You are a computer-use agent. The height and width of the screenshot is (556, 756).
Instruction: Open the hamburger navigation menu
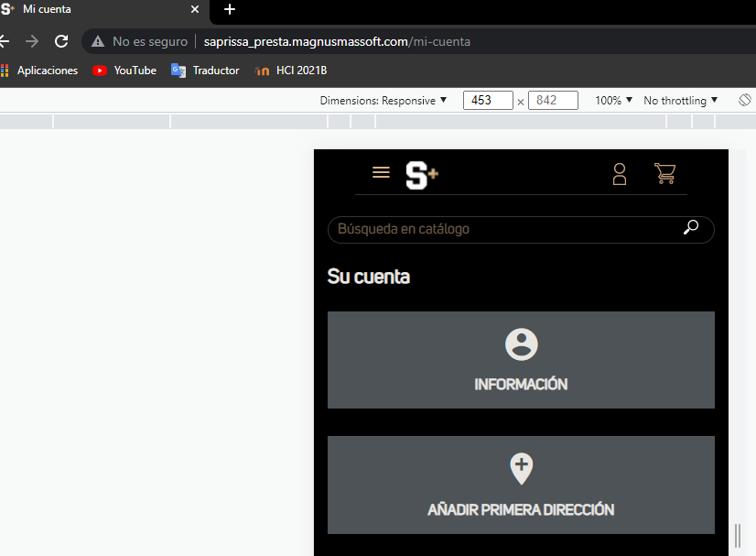coord(381,172)
